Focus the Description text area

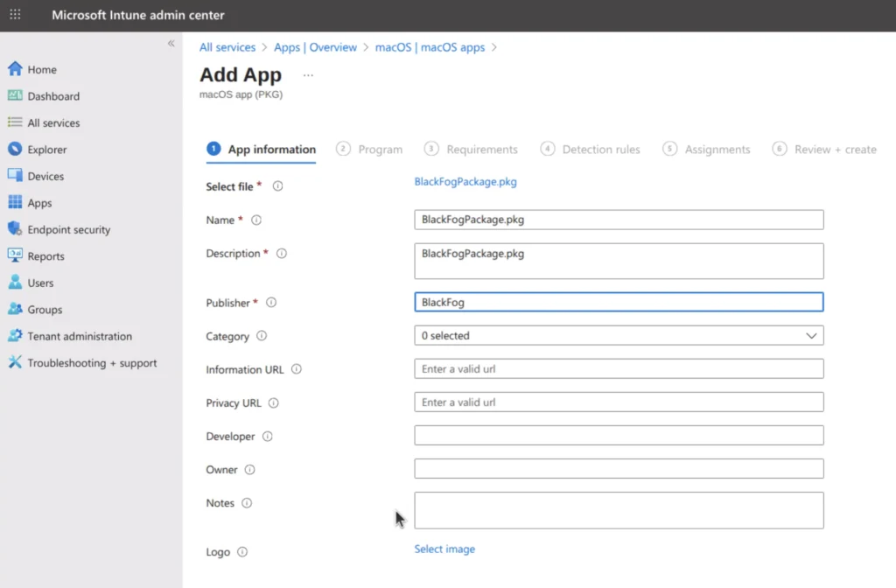coord(619,261)
